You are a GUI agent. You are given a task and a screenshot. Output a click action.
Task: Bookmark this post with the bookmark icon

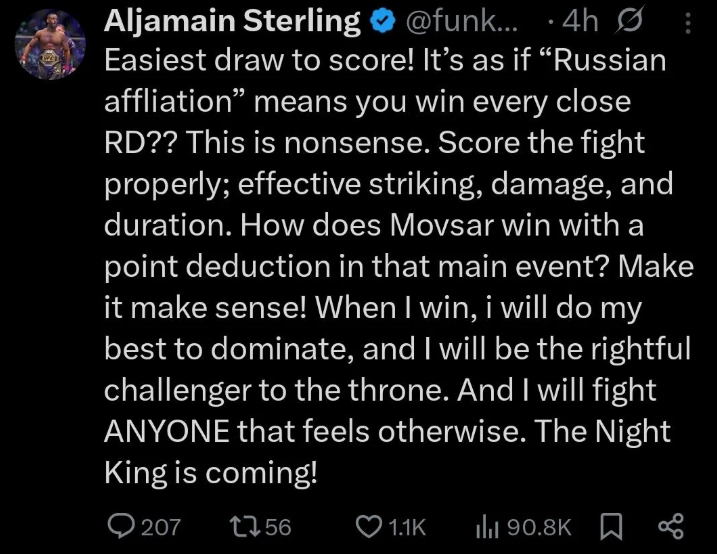click(x=613, y=525)
